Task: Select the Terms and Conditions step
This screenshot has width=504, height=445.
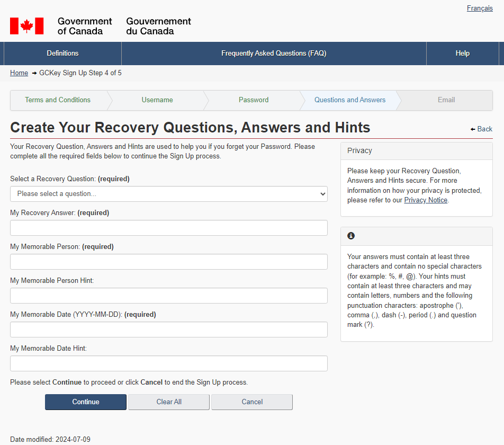Action: [x=58, y=100]
